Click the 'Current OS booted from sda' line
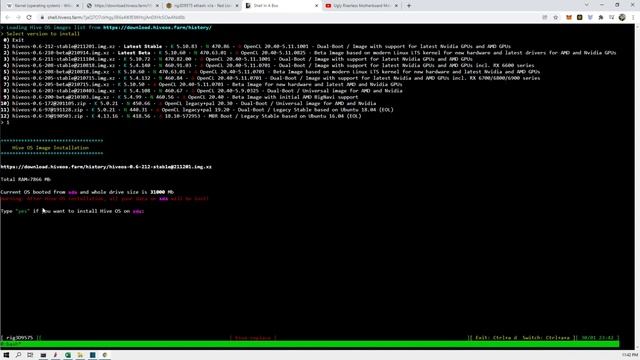 (x=87, y=192)
